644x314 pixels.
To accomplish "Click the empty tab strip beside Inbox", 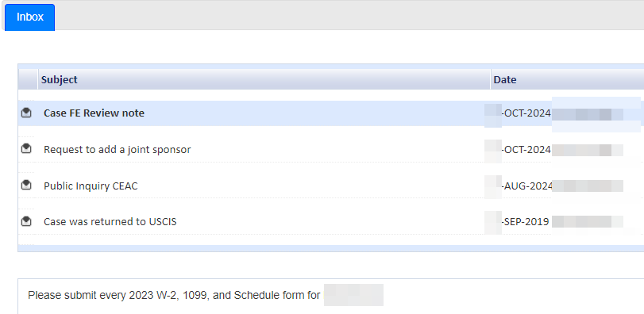I will [x=349, y=16].
